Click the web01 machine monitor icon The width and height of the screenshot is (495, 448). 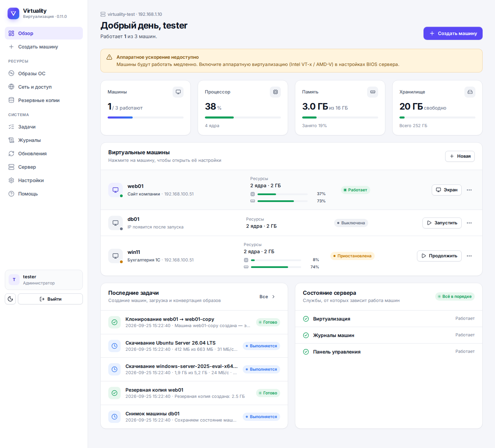pos(115,190)
